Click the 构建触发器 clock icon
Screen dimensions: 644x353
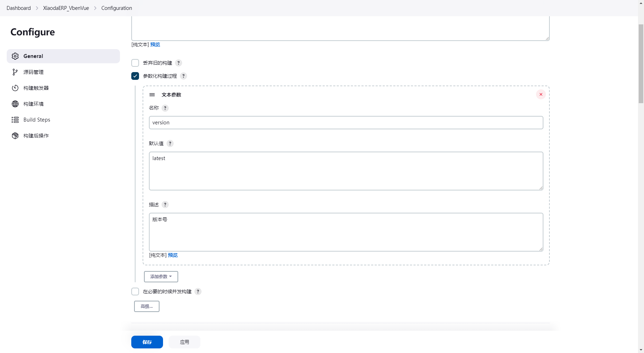(x=15, y=88)
